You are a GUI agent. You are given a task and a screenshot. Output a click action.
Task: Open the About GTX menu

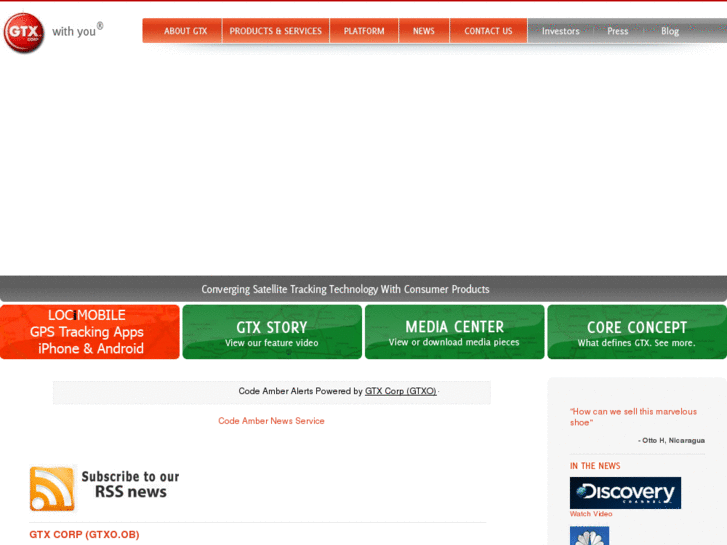[x=183, y=31]
